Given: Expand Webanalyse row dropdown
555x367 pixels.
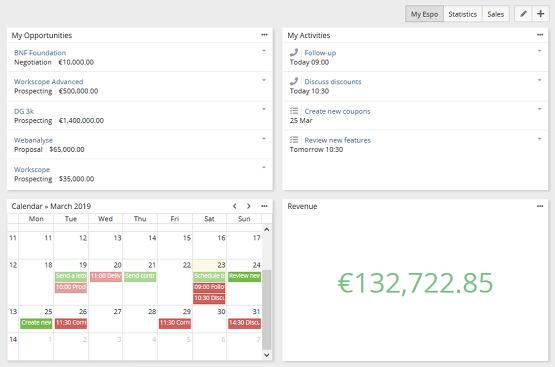Looking at the screenshot, I should pos(264,138).
